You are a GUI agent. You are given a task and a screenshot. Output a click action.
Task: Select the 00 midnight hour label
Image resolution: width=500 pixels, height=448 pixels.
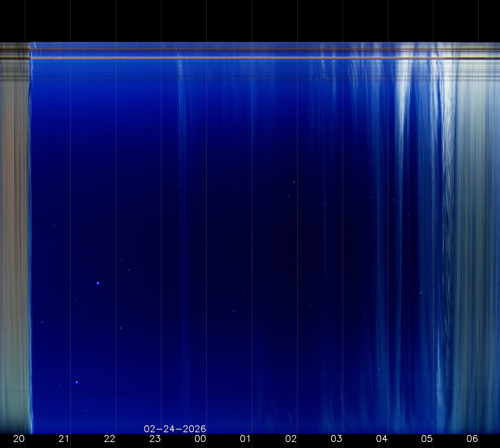(x=200, y=439)
